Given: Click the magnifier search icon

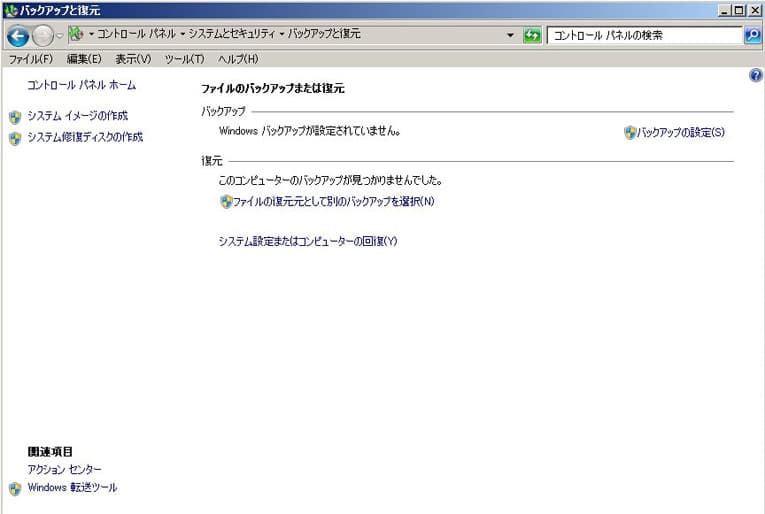Looking at the screenshot, I should tap(753, 35).
